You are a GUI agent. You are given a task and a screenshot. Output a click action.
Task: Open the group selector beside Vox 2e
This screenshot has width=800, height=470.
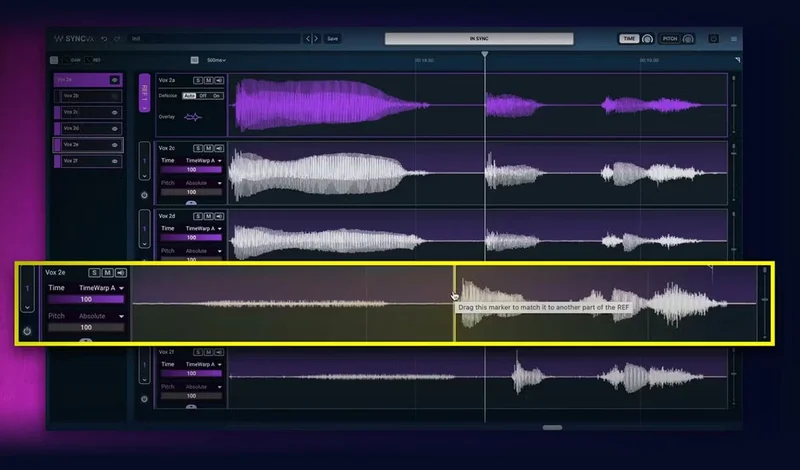28,289
